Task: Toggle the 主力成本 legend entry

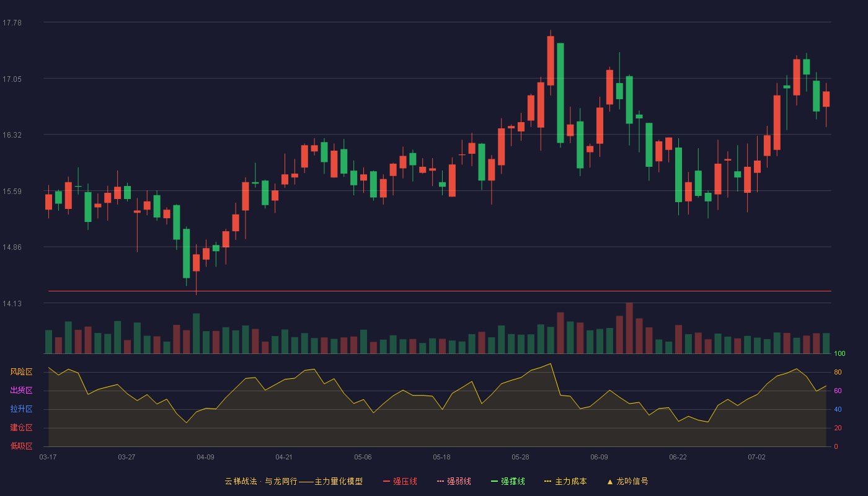Action: point(565,481)
